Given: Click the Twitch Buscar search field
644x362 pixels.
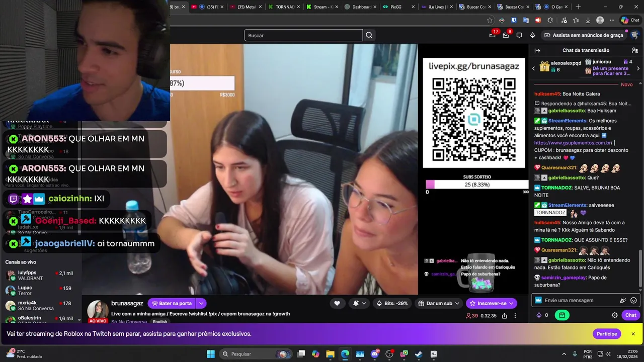Looking at the screenshot, I should [x=303, y=35].
